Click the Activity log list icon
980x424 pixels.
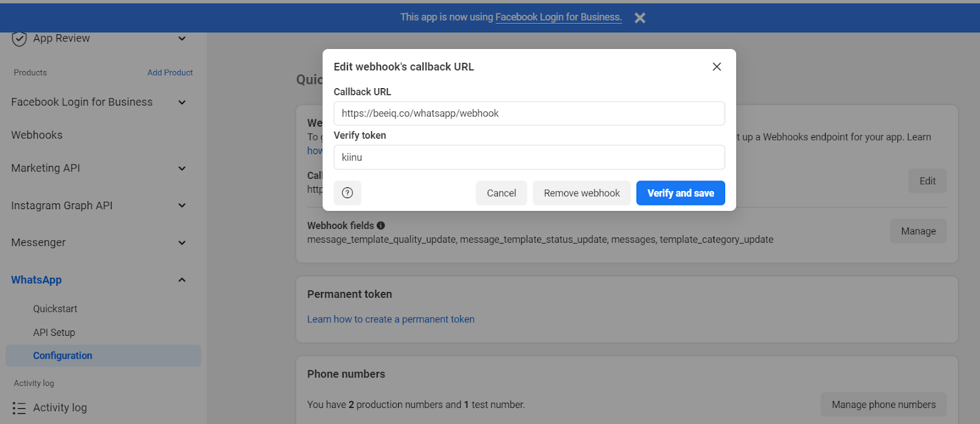19,408
